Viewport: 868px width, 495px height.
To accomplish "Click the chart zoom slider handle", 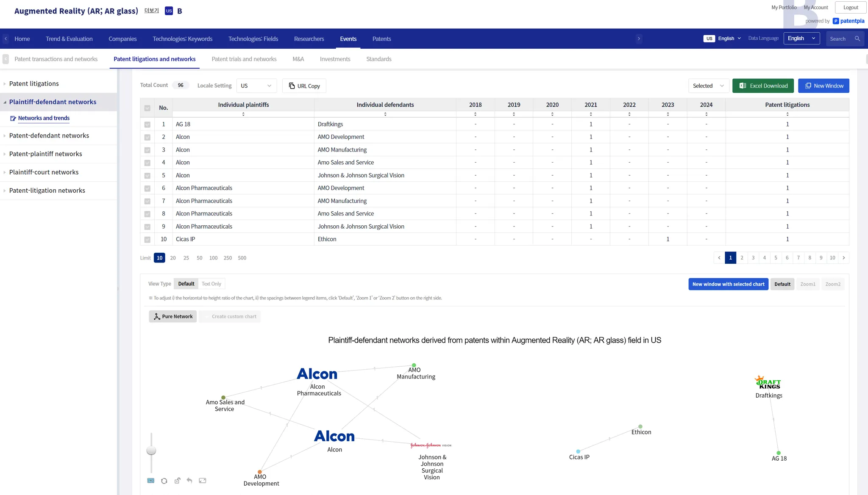I will coord(151,451).
